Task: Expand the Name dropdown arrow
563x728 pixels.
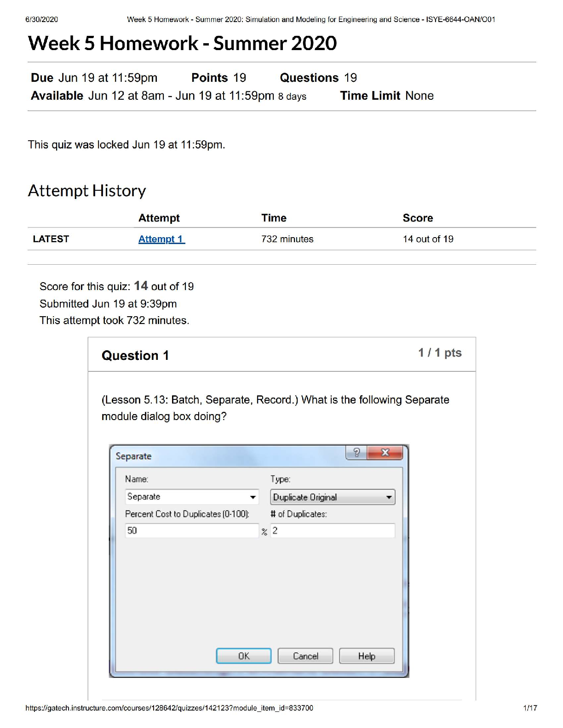Action: coord(253,497)
